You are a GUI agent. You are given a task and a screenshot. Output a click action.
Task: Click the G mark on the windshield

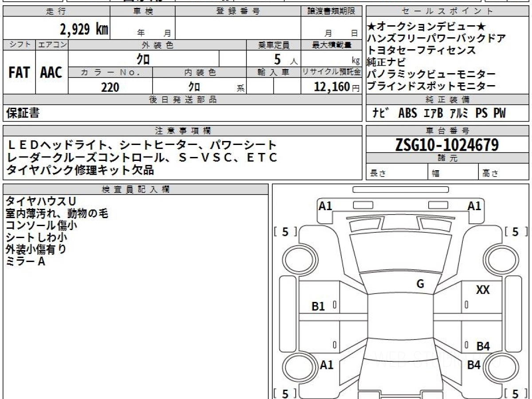(x=420, y=284)
